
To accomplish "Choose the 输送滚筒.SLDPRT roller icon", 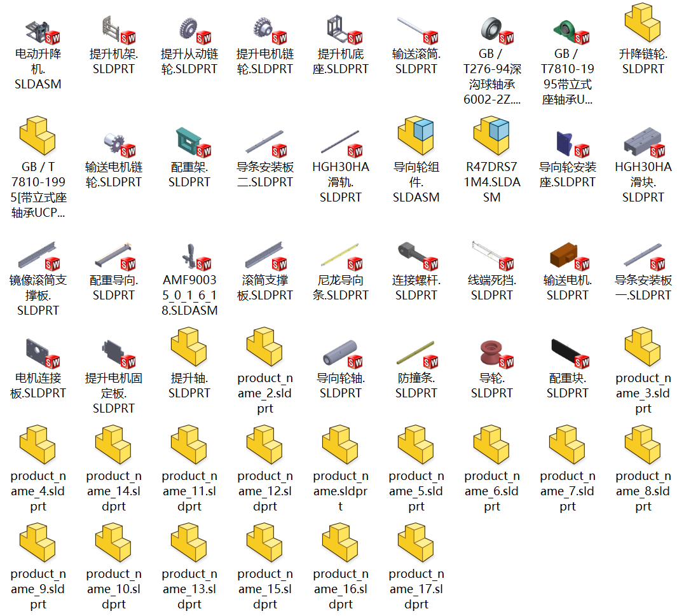I will tap(418, 31).
